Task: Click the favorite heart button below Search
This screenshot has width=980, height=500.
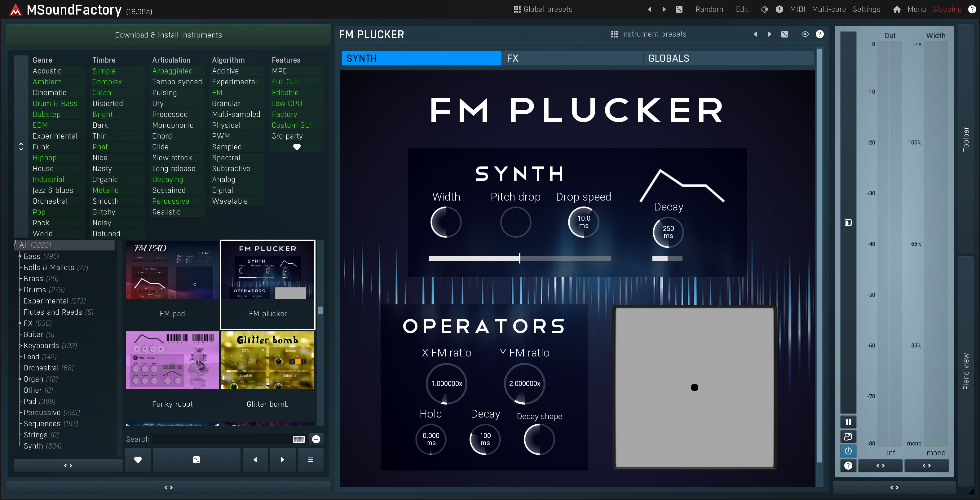Action: coord(138,460)
